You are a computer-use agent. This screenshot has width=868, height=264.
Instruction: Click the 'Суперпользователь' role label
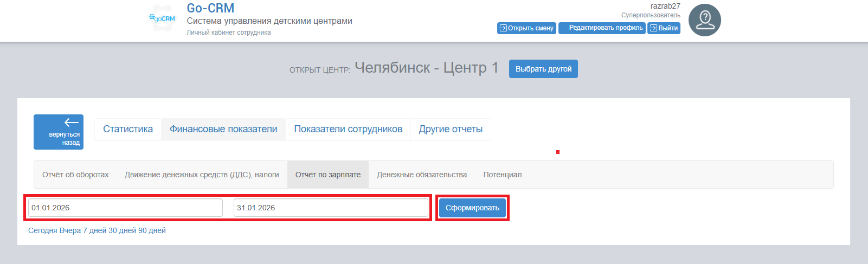point(651,15)
